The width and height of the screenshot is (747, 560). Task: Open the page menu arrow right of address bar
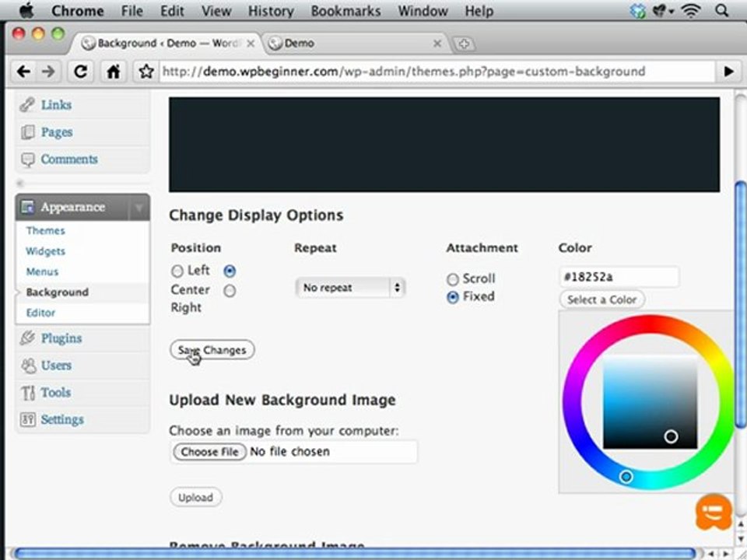729,72
